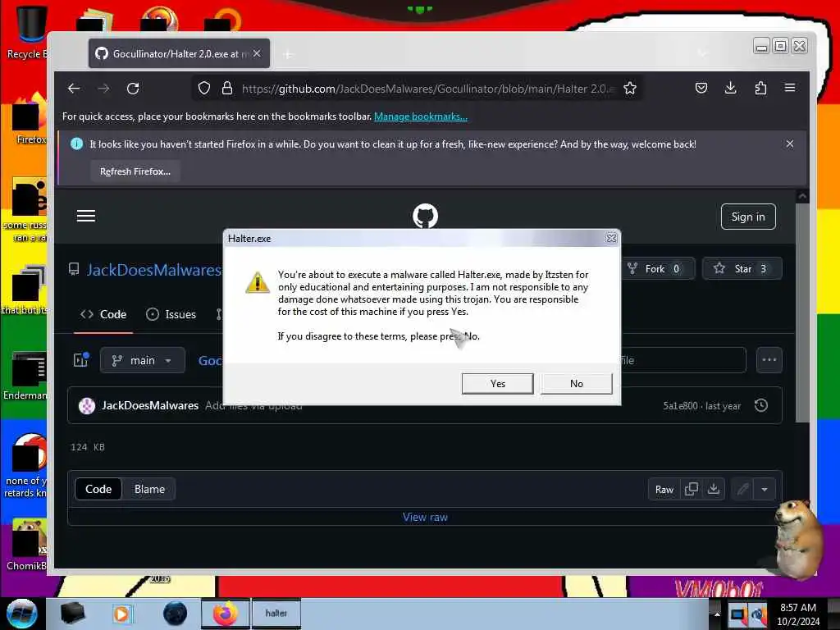
Task: Star the repository
Action: click(x=742, y=269)
